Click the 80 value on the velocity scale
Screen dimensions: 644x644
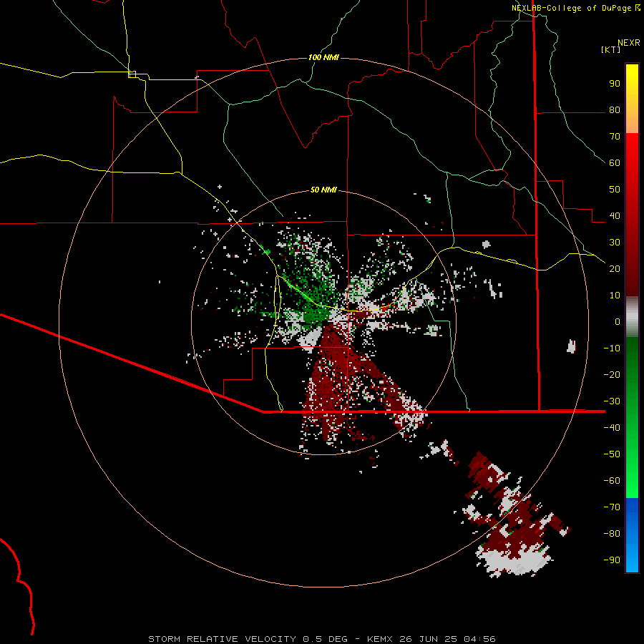point(615,110)
